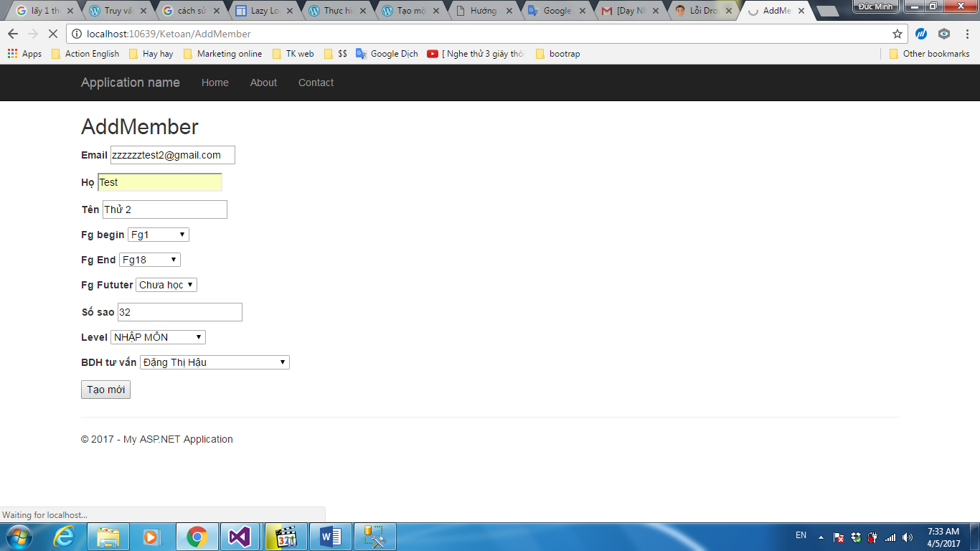Click the volume icon in the system tray

908,537
